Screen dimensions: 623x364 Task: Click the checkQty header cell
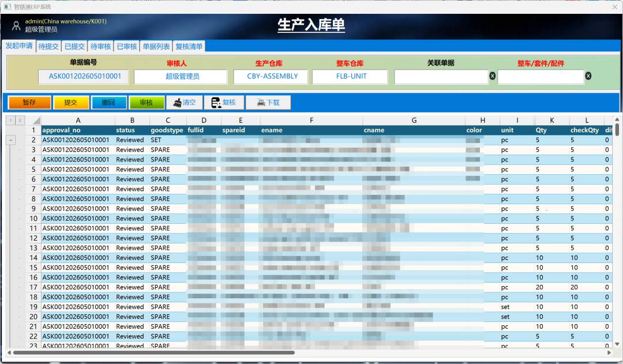coord(587,130)
